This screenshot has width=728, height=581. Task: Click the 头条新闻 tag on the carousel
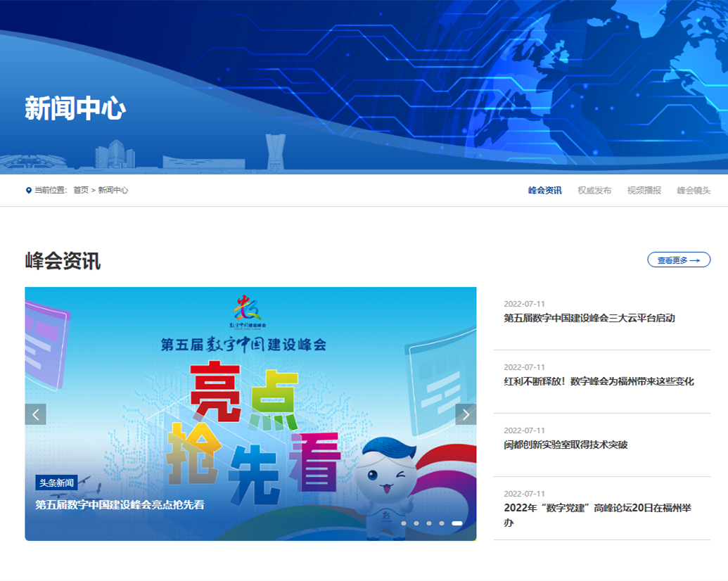point(56,483)
